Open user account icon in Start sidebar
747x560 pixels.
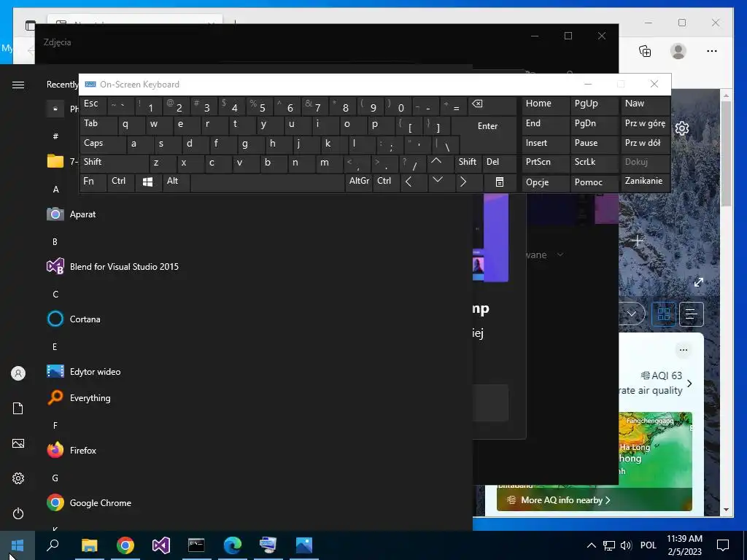coord(18,373)
